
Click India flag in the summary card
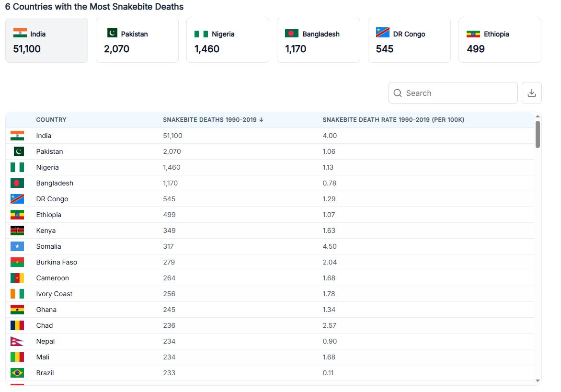(20, 33)
